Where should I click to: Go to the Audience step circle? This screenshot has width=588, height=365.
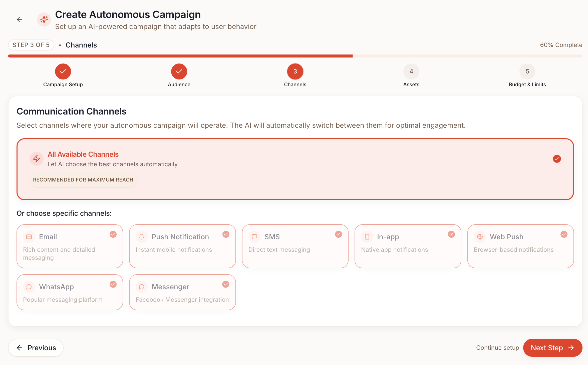click(179, 71)
